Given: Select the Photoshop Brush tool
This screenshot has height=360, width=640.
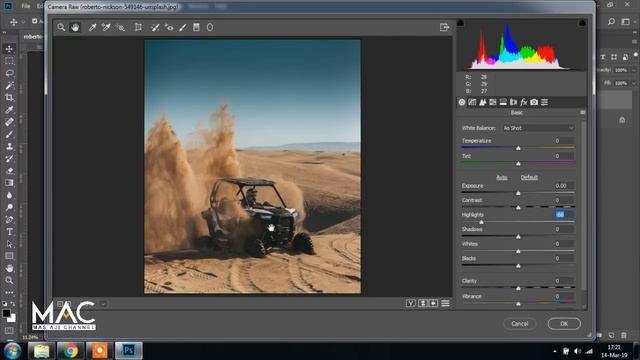Looking at the screenshot, I should [9, 134].
